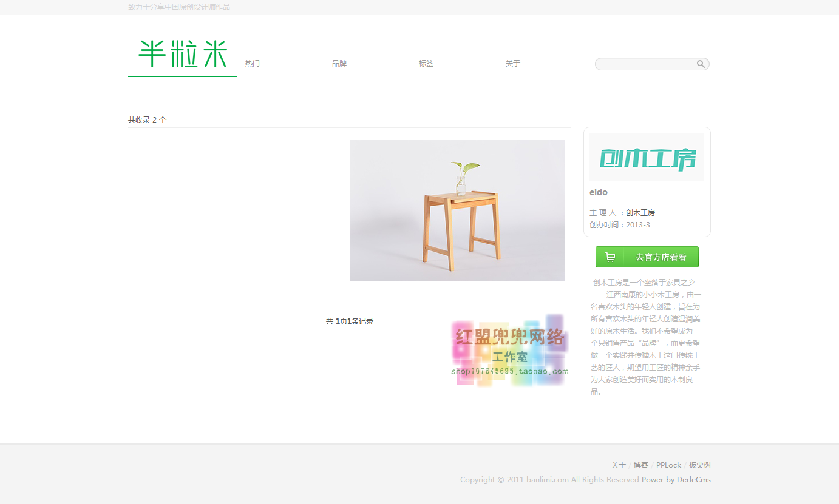Viewport: 839px width, 504px height.
Task: Click the top tagline 致力于分享中国原创设计师作品
Action: coord(179,7)
